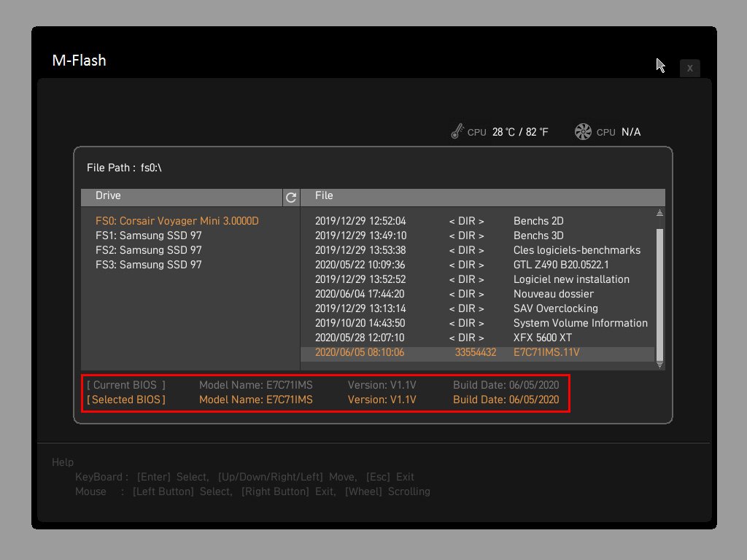Click the file list scrollbar thumb

pos(659,295)
